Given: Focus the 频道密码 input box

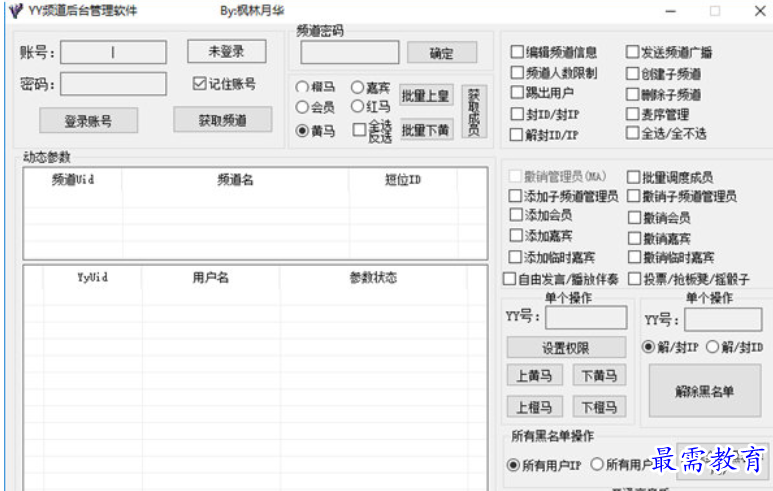Looking at the screenshot, I should click(350, 53).
